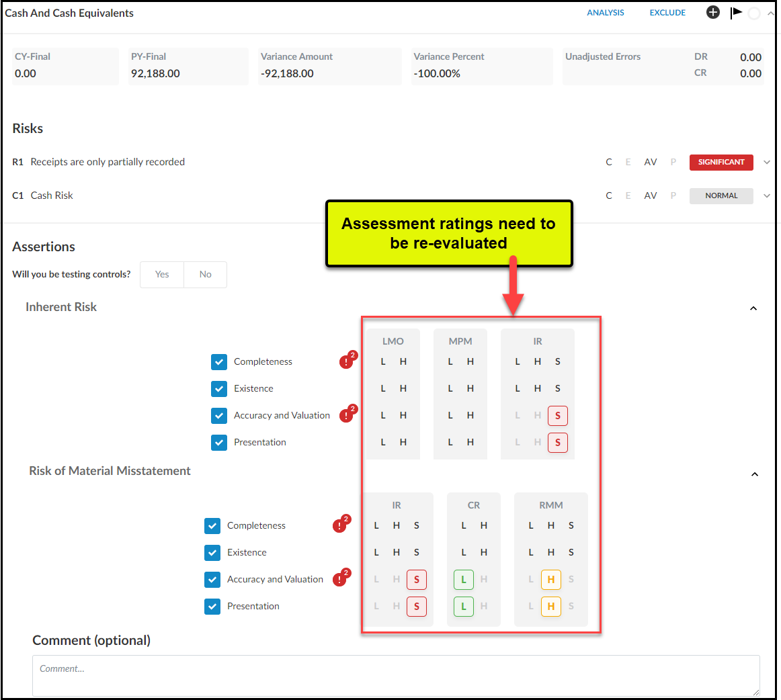
Task: Click the EXCLUDE link
Action: point(667,13)
